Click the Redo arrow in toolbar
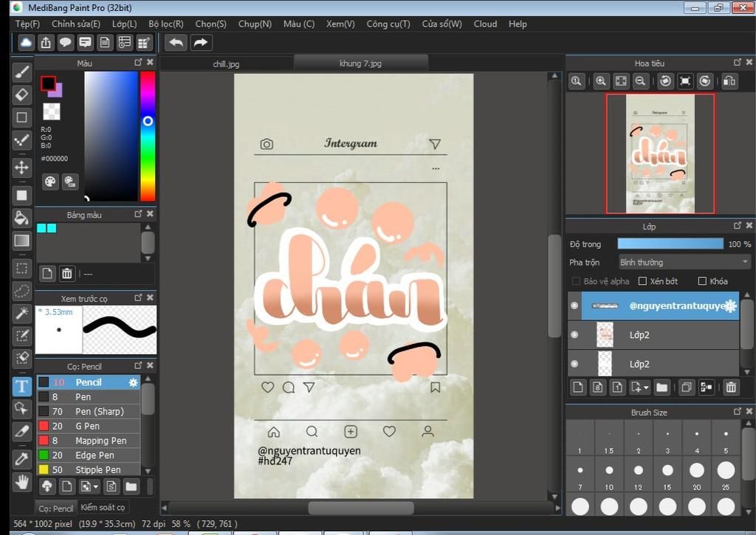The width and height of the screenshot is (756, 535). click(201, 42)
